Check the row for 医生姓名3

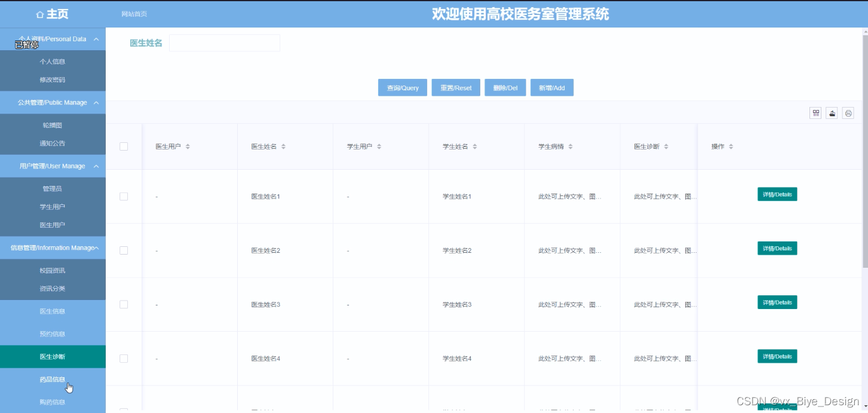[124, 304]
